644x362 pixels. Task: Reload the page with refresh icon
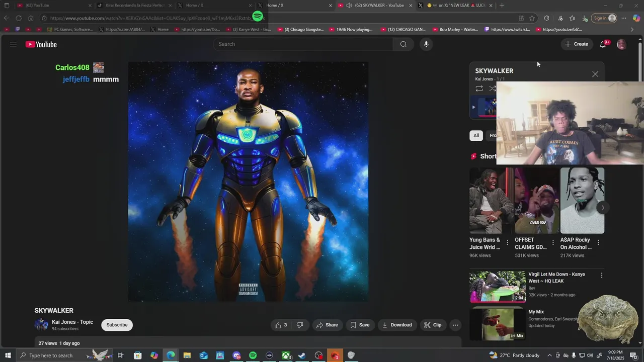pos(19,18)
